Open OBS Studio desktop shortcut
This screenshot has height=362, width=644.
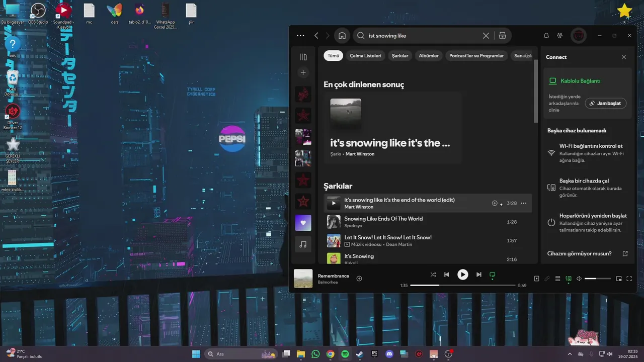[38, 13]
